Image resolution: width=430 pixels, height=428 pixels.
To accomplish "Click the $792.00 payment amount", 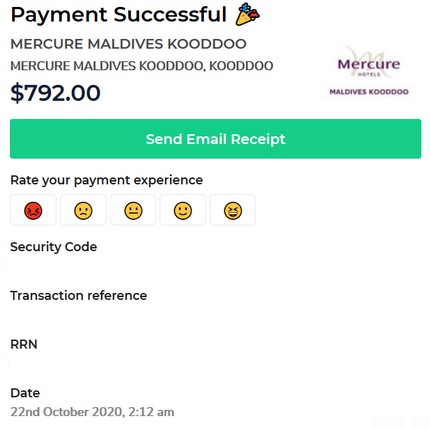I will click(x=55, y=93).
